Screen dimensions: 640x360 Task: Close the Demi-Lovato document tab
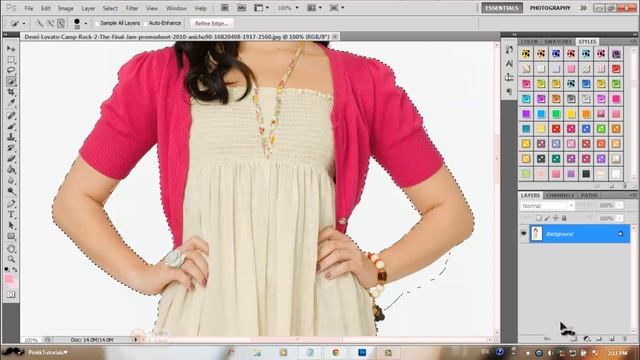point(335,36)
